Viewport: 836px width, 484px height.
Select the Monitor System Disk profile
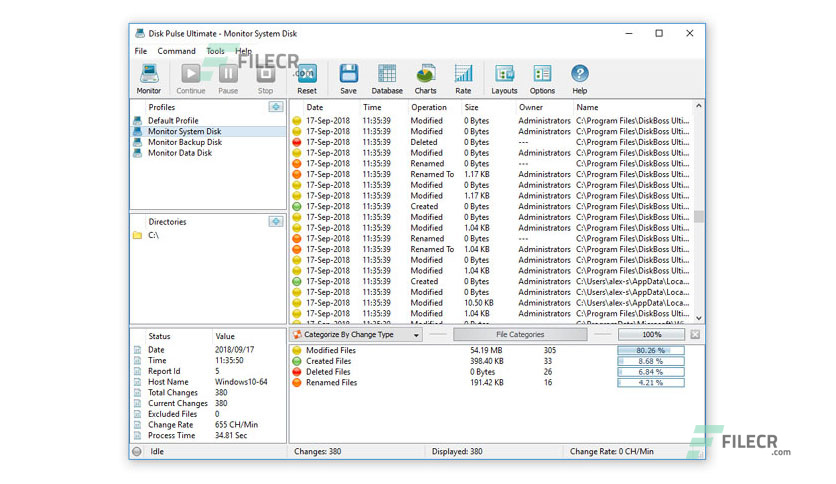208,132
